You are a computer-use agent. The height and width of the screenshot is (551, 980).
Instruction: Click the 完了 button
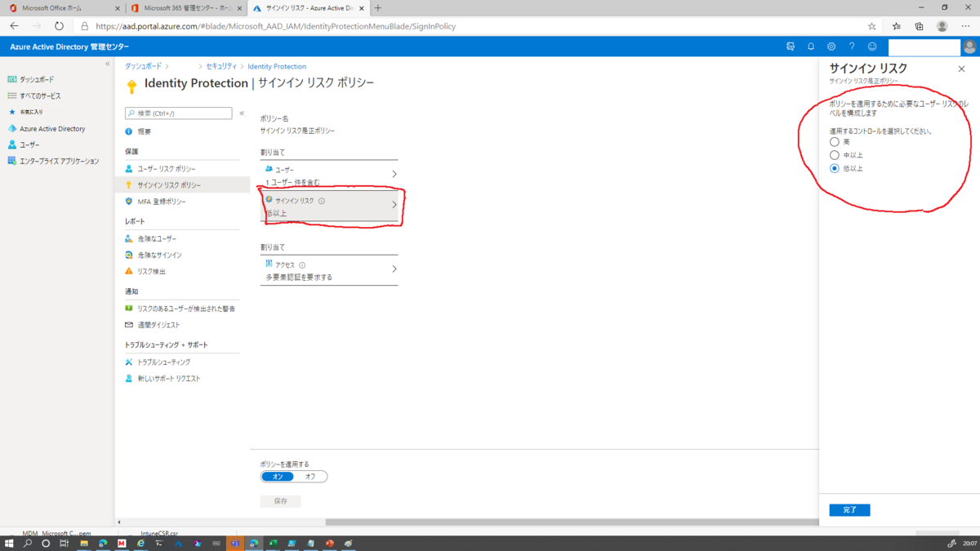849,510
